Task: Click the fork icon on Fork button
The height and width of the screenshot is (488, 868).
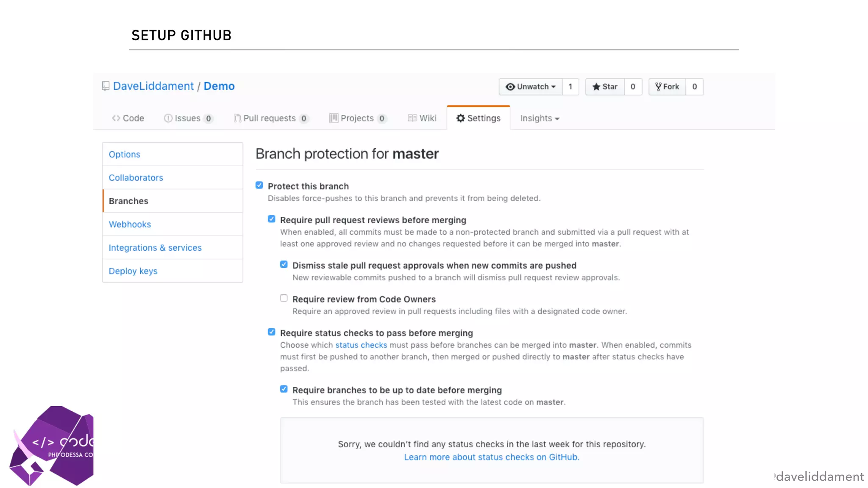Action: 658,87
